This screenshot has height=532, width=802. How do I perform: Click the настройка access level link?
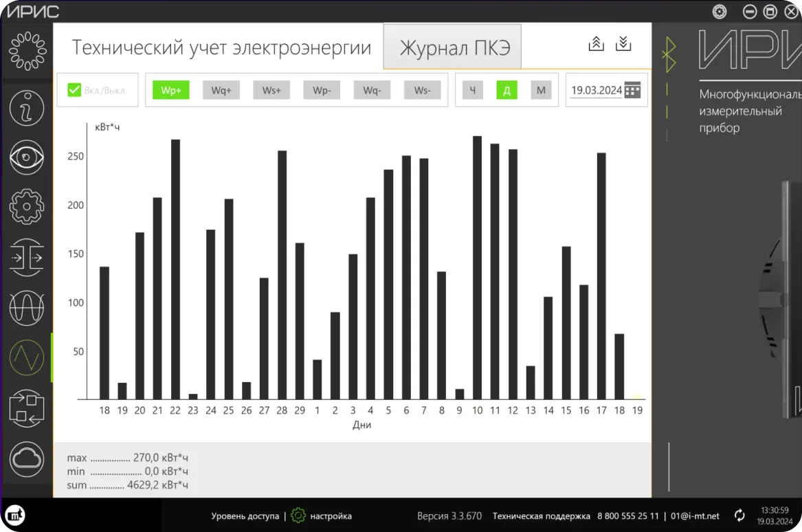(330, 516)
